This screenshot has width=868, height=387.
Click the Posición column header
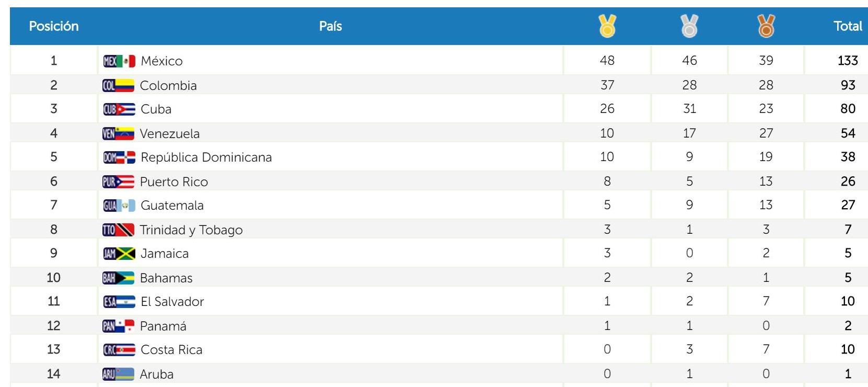click(54, 26)
